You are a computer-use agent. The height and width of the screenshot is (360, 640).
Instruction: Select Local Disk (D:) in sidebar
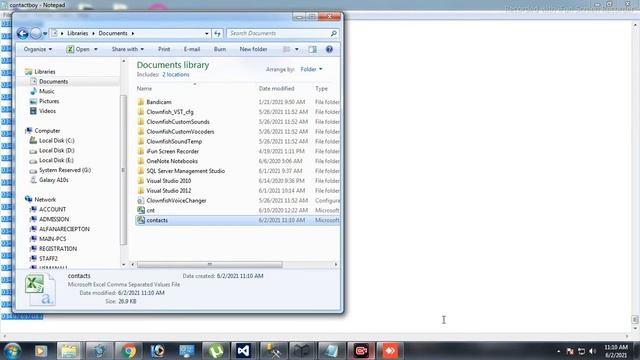[x=56, y=151]
